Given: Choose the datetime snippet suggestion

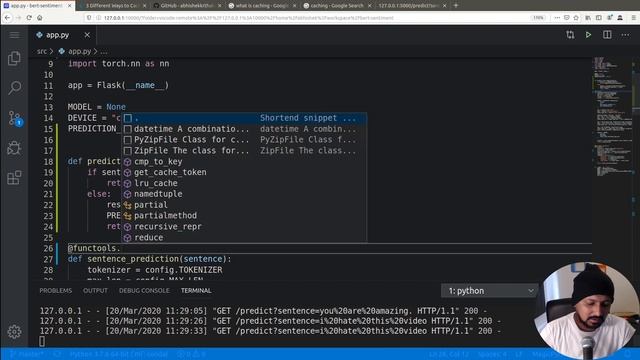Looking at the screenshot, I should pyautogui.click(x=244, y=129).
